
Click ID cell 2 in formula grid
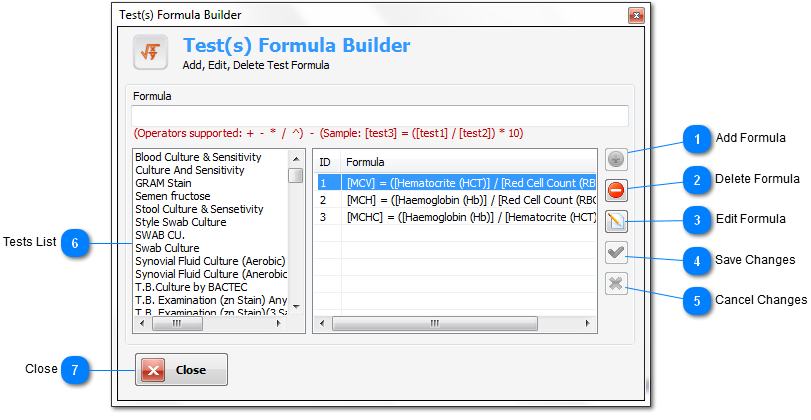pyautogui.click(x=323, y=200)
